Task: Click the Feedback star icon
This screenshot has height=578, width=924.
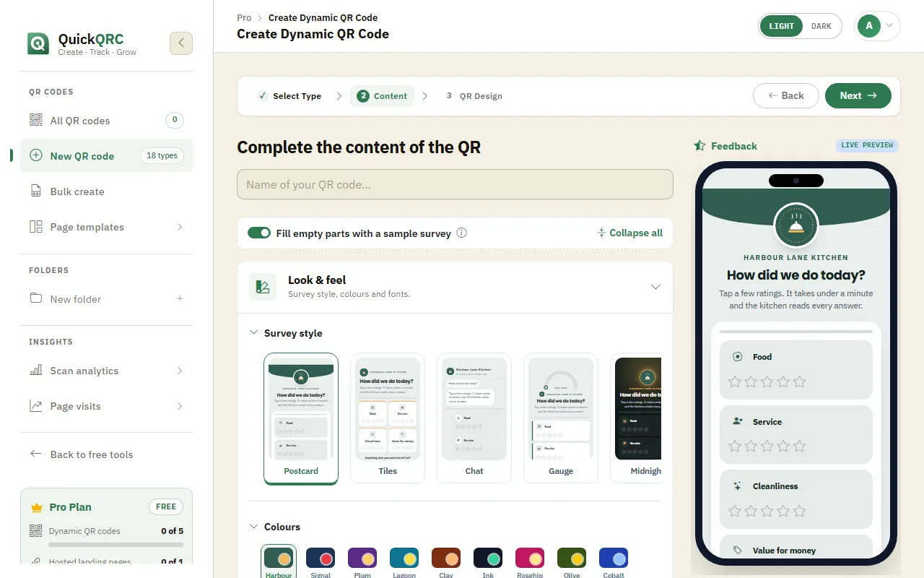Action: (699, 146)
